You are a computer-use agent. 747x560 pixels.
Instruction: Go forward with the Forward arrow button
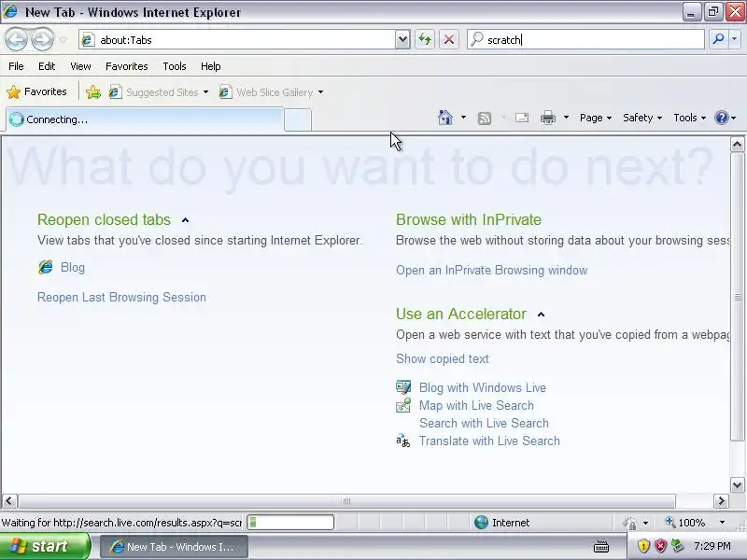42,39
